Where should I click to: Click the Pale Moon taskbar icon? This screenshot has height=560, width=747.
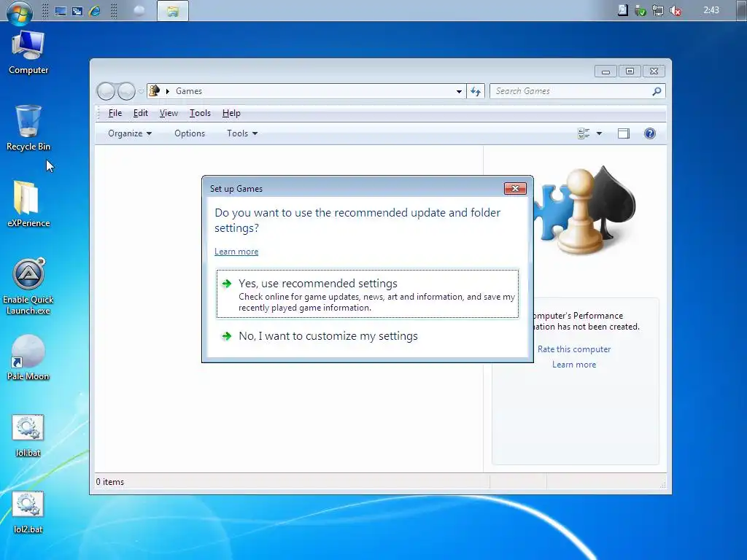pos(139,11)
